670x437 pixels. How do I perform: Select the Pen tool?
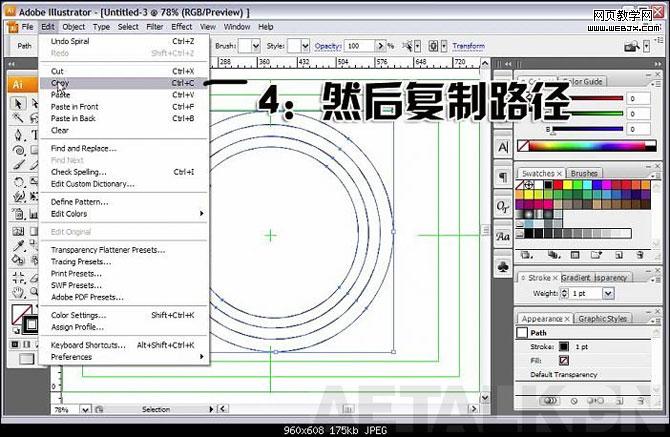(x=18, y=135)
